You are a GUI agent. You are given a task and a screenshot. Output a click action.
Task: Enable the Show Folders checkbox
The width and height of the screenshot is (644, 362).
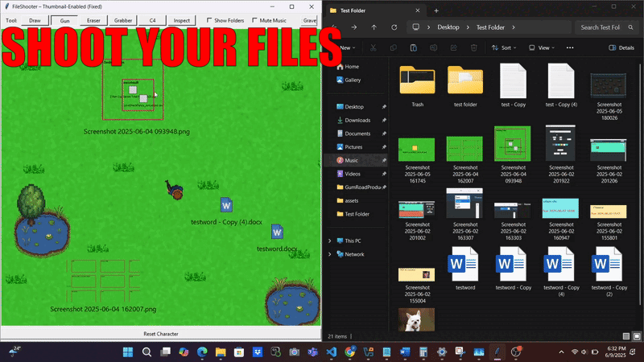209,20
